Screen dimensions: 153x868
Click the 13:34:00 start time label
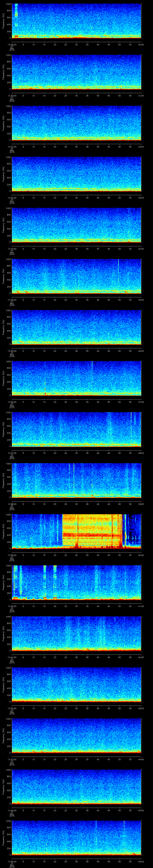[12, 300]
